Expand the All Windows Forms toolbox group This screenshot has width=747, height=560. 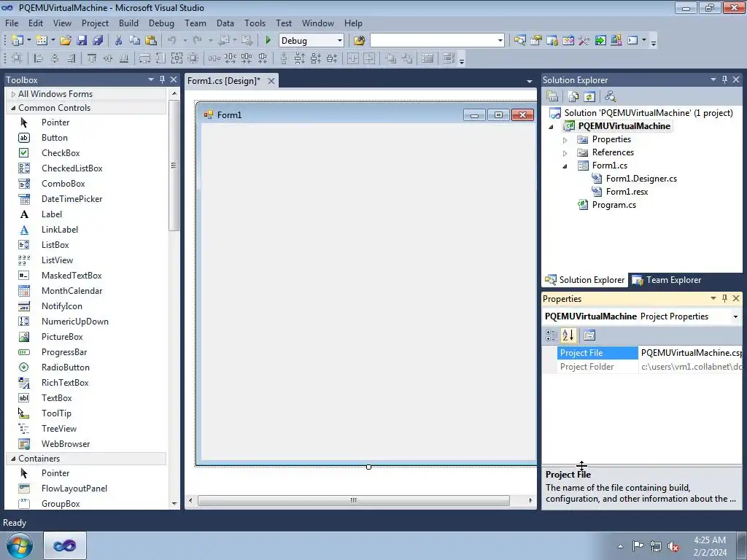coord(13,94)
